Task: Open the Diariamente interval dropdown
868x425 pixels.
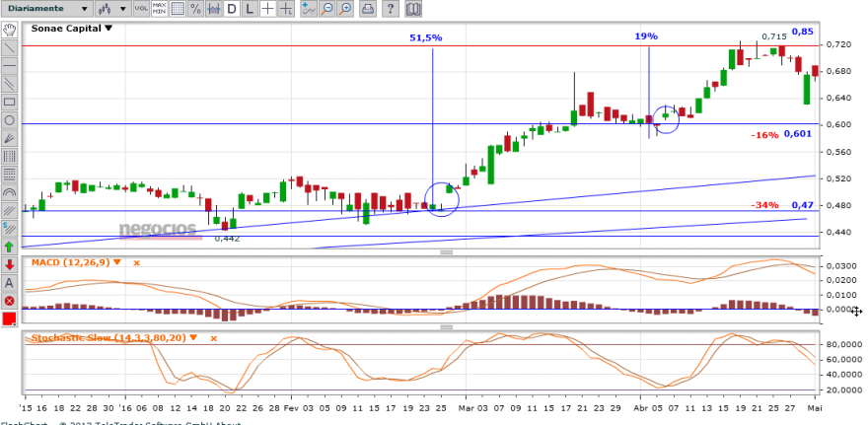Action: [46, 8]
